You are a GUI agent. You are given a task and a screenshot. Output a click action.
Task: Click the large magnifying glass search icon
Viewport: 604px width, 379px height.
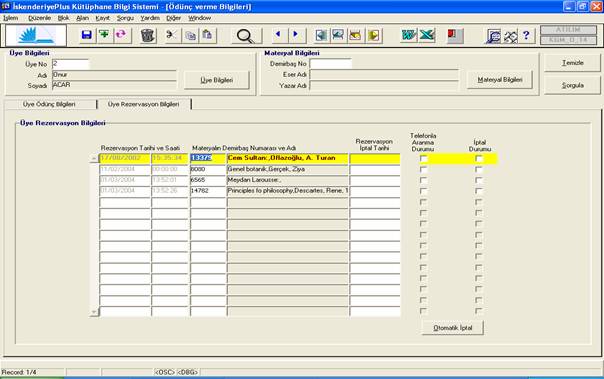click(245, 36)
